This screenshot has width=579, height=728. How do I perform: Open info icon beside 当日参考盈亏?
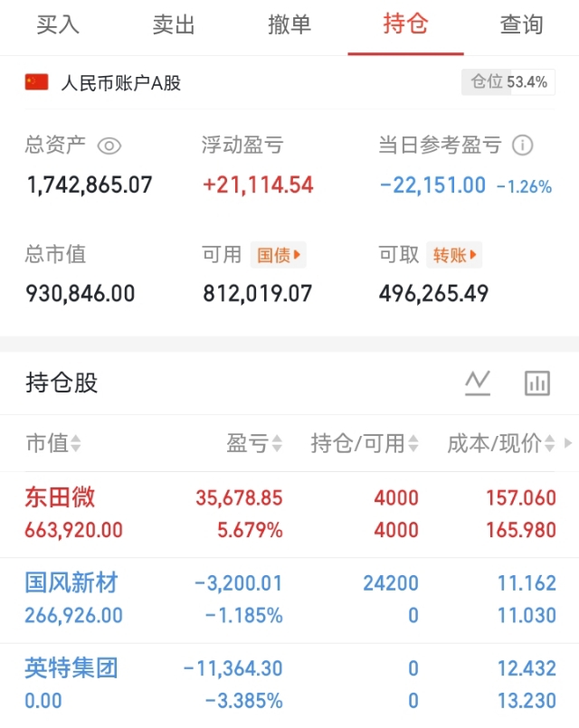(x=522, y=146)
